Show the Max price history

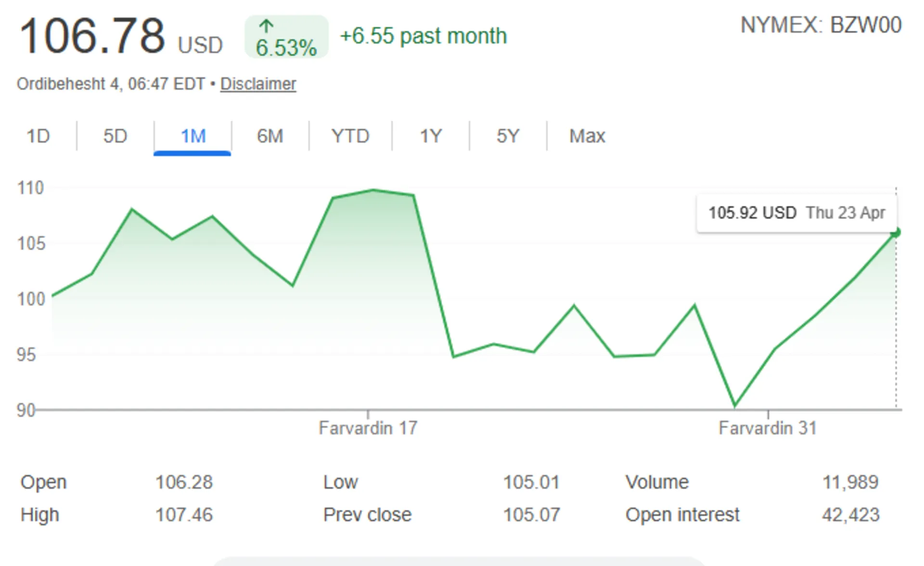click(587, 136)
